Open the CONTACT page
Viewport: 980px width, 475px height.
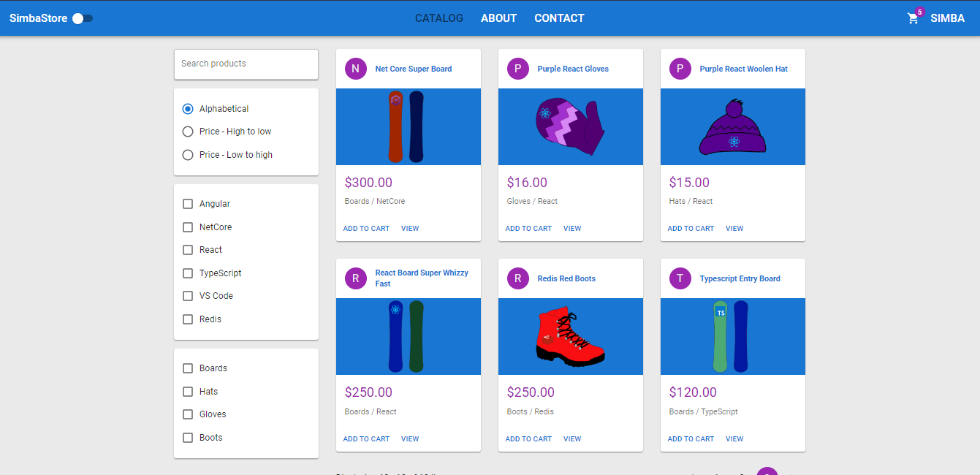coord(559,18)
